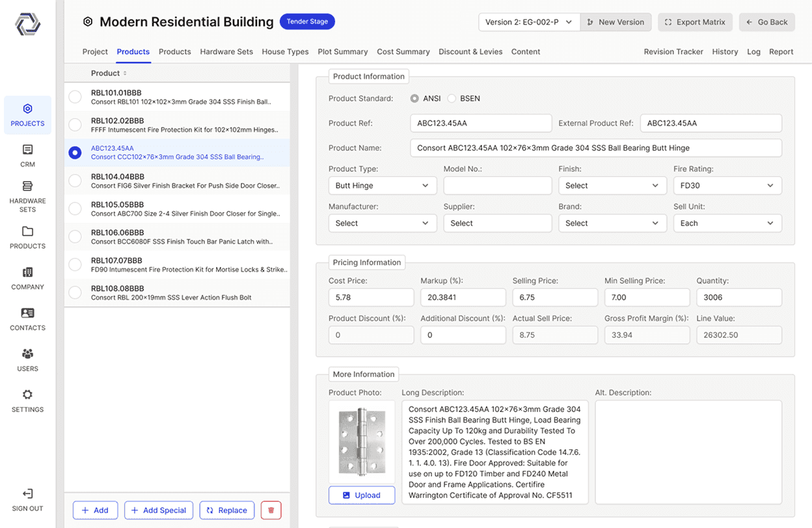This screenshot has height=528, width=812.
Task: Select the RBL108.08BBB product row
Action: (177, 292)
